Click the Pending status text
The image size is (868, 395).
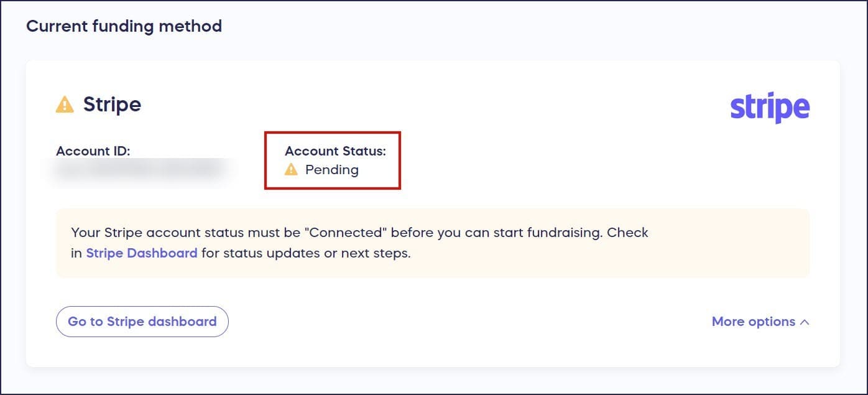[x=331, y=169]
